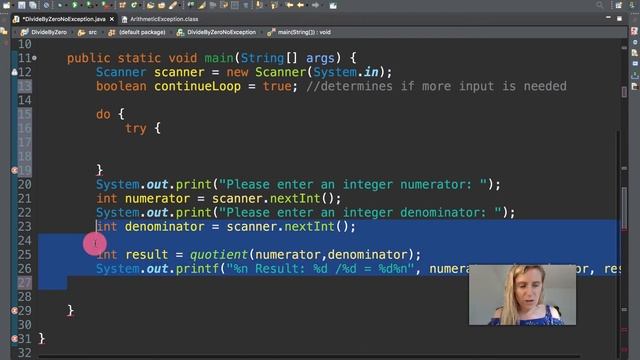This screenshot has width=640, height=360.
Task: Click the keyword try on line 16
Action: click(136, 129)
